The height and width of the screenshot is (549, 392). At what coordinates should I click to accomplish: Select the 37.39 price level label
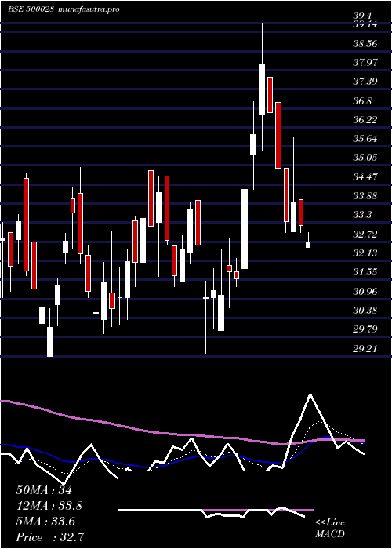(365, 82)
